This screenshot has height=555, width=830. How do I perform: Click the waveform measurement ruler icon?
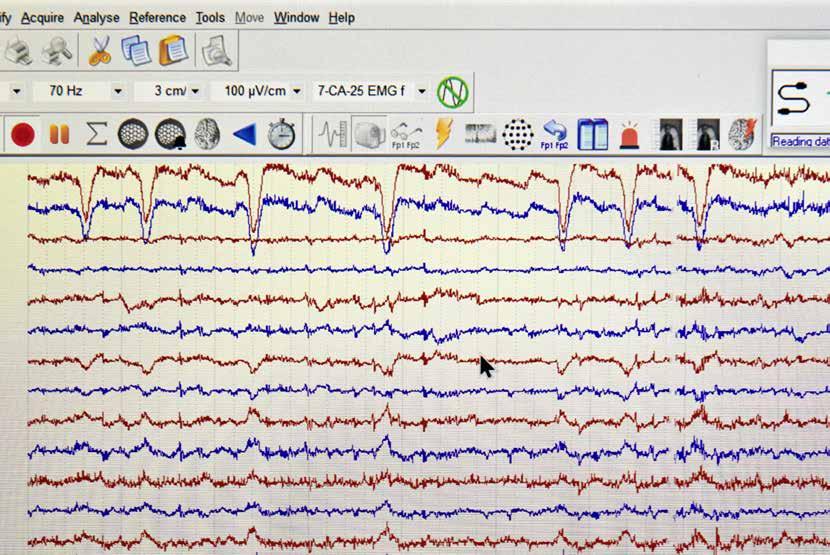(x=333, y=134)
